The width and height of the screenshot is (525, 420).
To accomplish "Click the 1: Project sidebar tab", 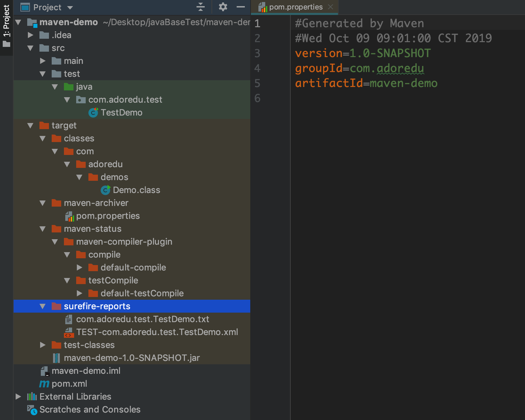I will (6, 26).
